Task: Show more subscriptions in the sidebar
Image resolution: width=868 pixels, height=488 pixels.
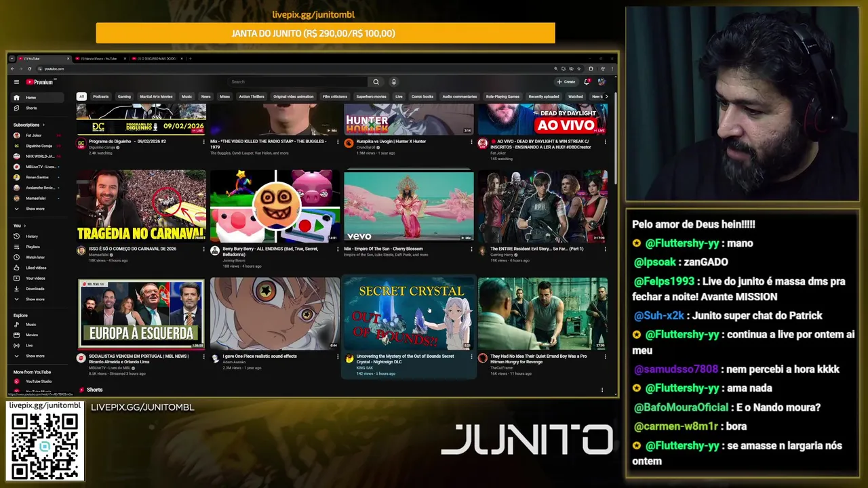Action: click(37, 209)
